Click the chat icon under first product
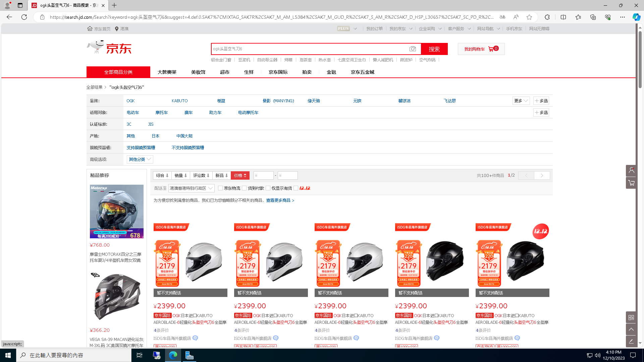This screenshot has width=644, height=362. [x=195, y=338]
